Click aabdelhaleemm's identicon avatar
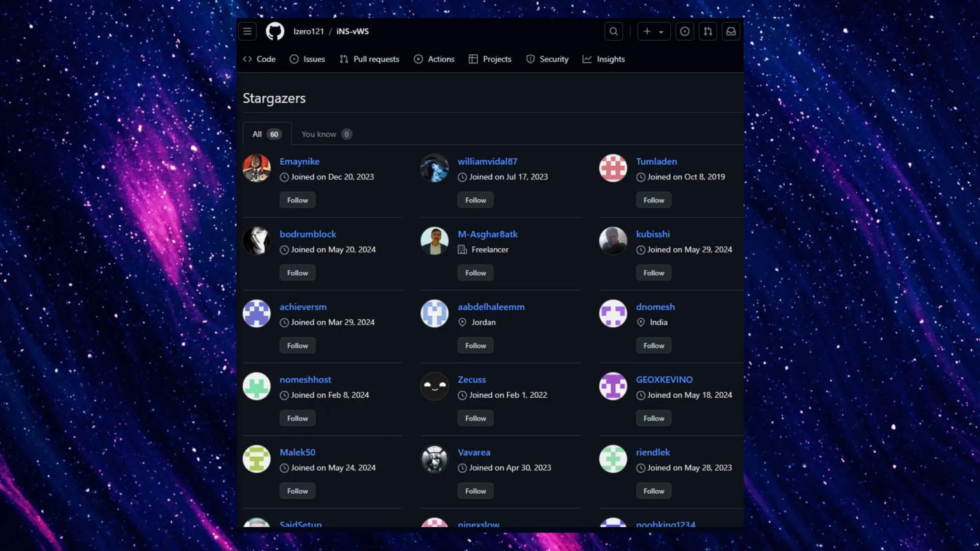This screenshot has width=980, height=551. pos(434,313)
